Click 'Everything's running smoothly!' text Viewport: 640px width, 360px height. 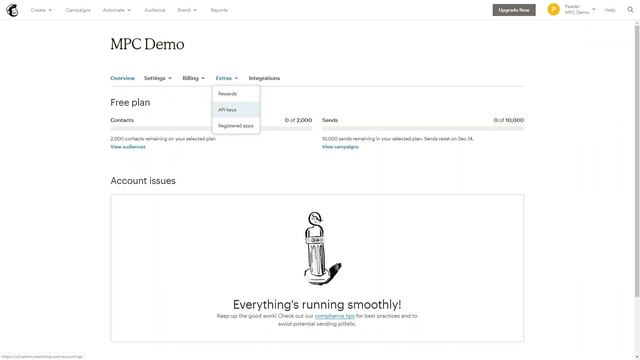[x=317, y=304]
